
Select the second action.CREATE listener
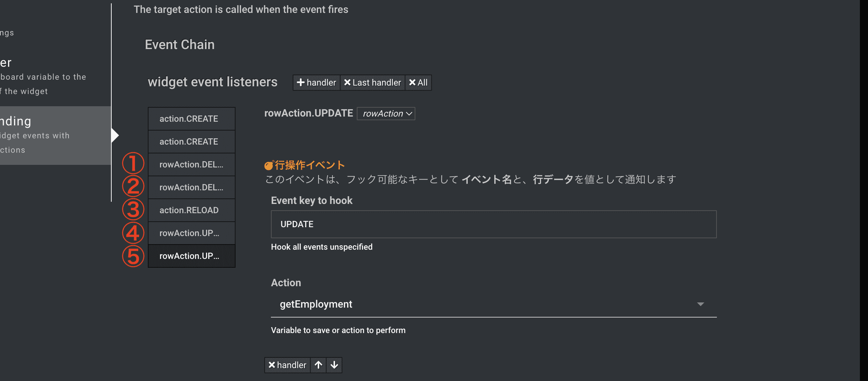(x=192, y=142)
